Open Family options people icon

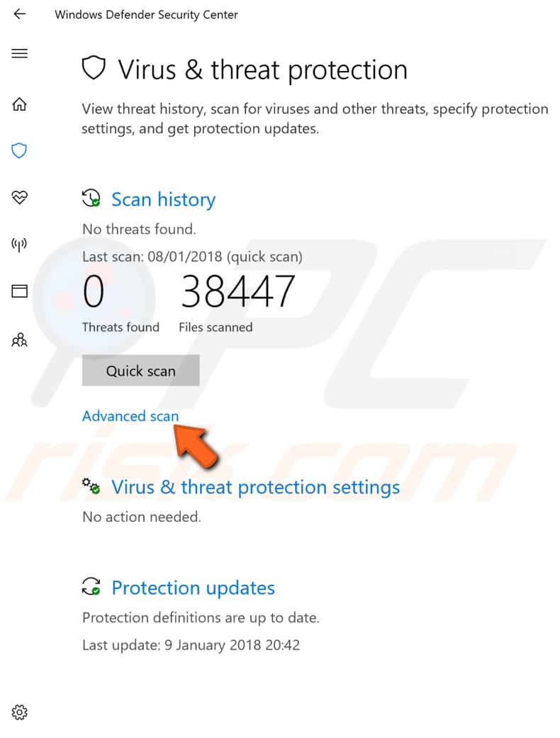[19, 340]
